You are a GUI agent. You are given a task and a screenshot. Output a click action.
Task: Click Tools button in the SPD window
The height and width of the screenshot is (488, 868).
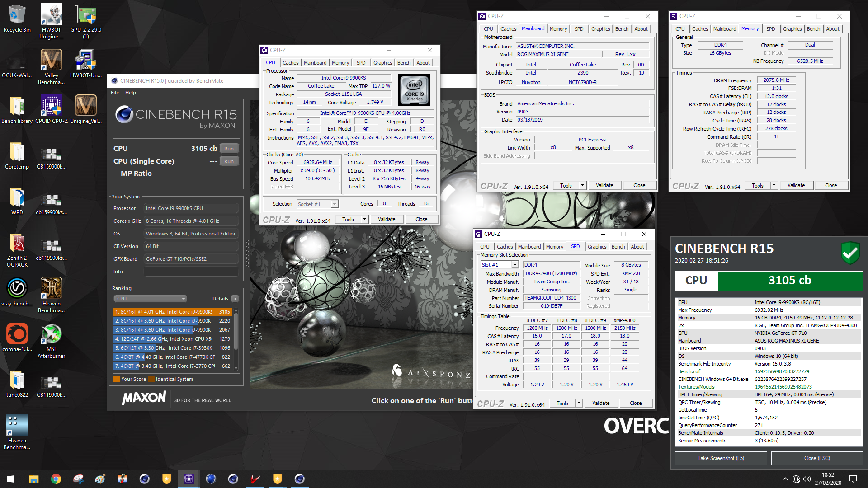[x=562, y=403]
